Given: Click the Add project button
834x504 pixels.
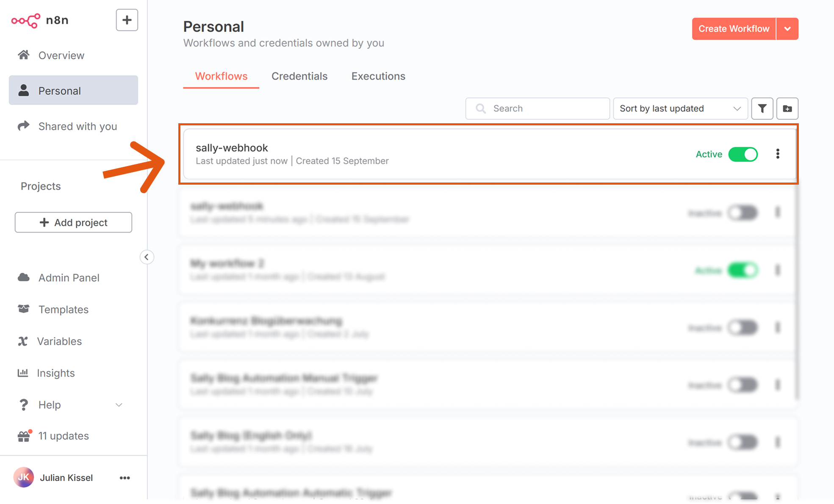Looking at the screenshot, I should point(73,222).
